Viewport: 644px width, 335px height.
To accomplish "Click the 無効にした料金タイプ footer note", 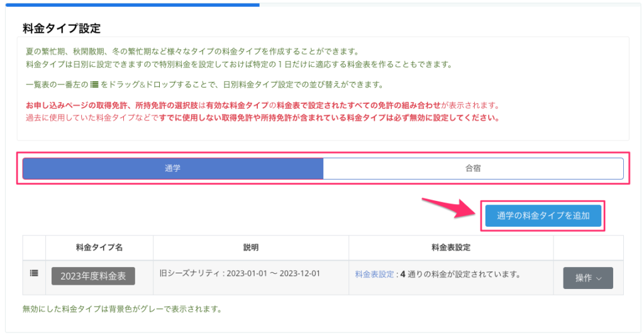I will click(x=121, y=309).
